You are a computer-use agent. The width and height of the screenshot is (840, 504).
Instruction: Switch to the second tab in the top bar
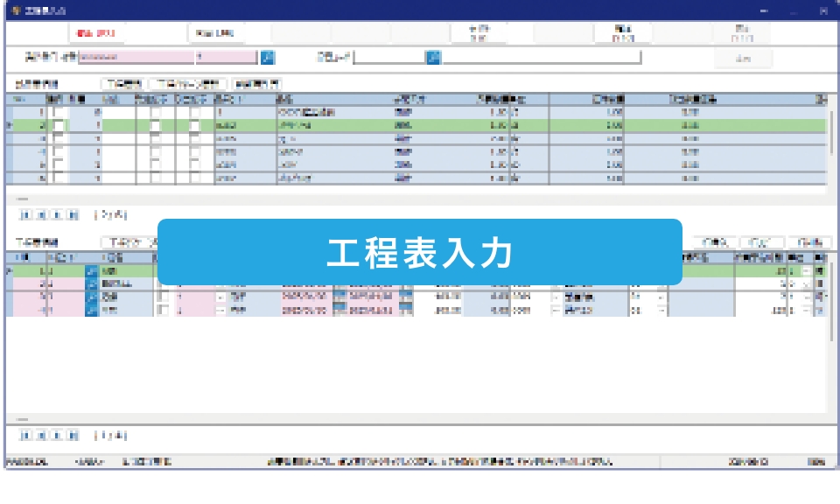(214, 33)
